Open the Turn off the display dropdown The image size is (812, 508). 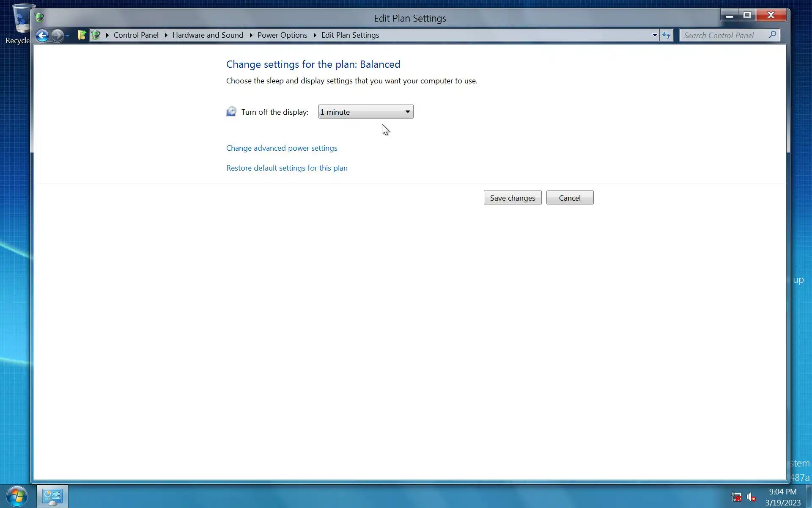[365, 112]
